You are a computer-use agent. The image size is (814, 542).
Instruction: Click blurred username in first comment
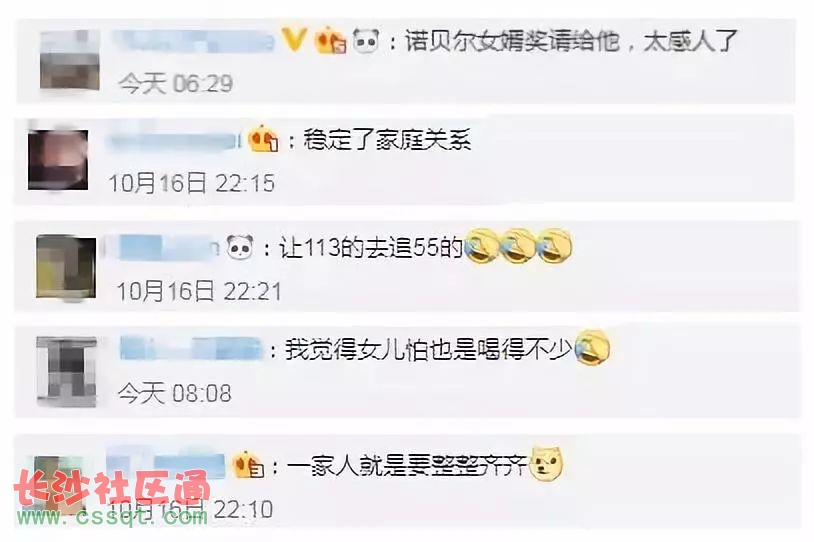click(x=194, y=40)
